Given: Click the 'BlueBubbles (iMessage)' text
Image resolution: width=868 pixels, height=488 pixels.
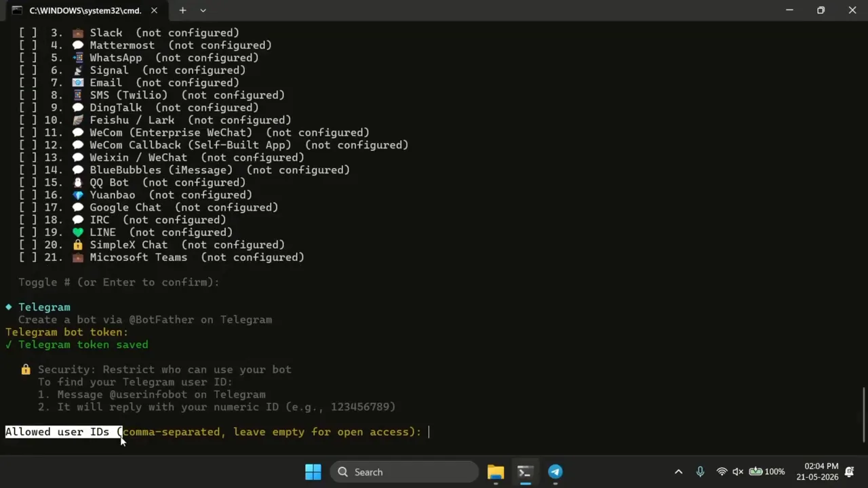Looking at the screenshot, I should [161, 170].
